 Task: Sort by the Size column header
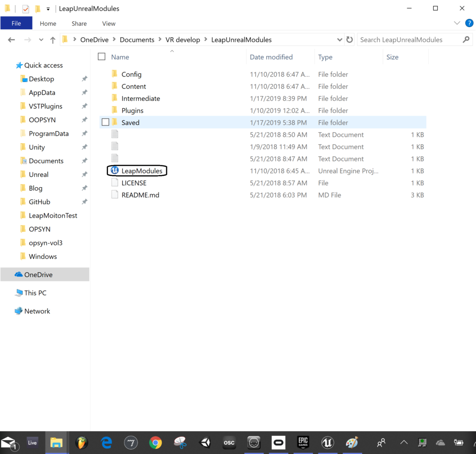(x=392, y=57)
